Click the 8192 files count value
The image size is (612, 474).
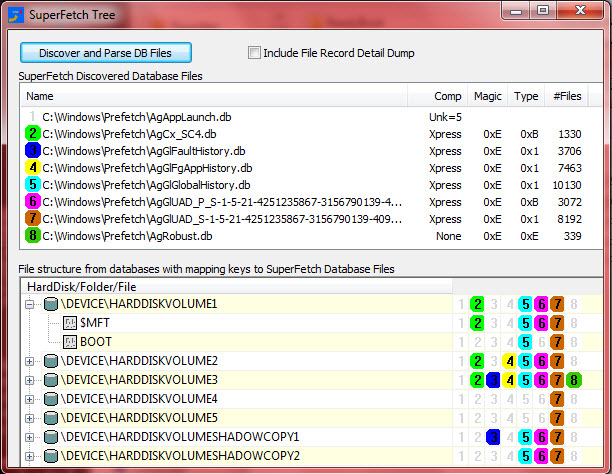click(x=569, y=219)
